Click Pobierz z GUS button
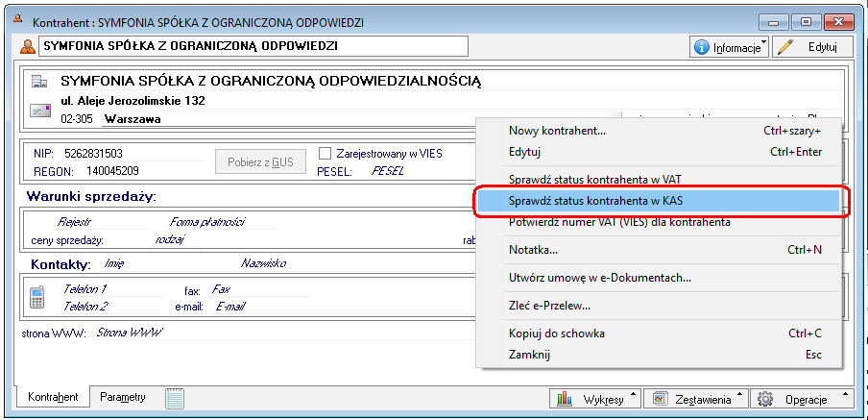The width and height of the screenshot is (868, 420). pos(260,162)
